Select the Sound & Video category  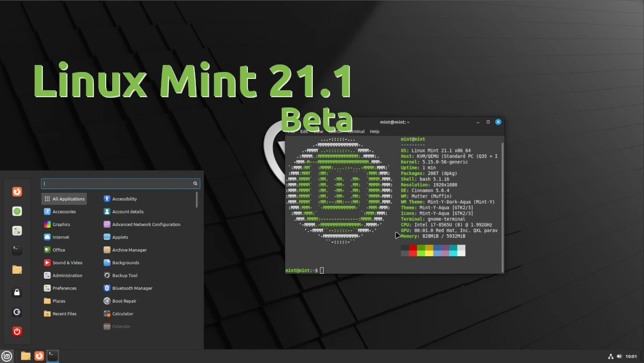click(x=67, y=263)
